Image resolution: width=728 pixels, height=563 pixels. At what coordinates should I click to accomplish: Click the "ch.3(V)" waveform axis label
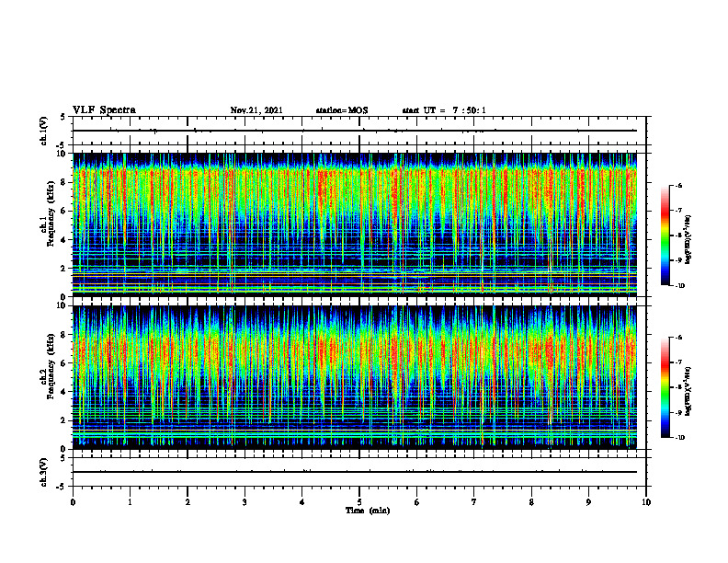(43, 472)
